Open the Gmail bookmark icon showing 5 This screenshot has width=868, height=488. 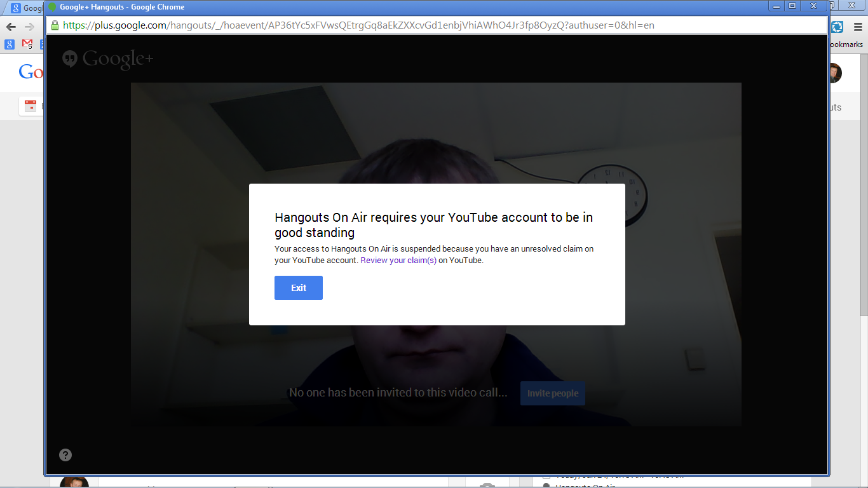pos(27,44)
